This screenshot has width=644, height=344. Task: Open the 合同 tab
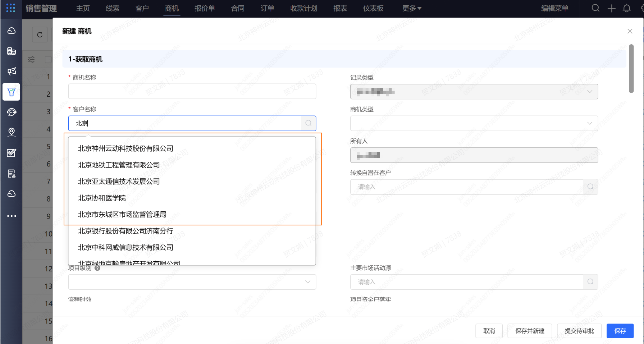point(238,8)
